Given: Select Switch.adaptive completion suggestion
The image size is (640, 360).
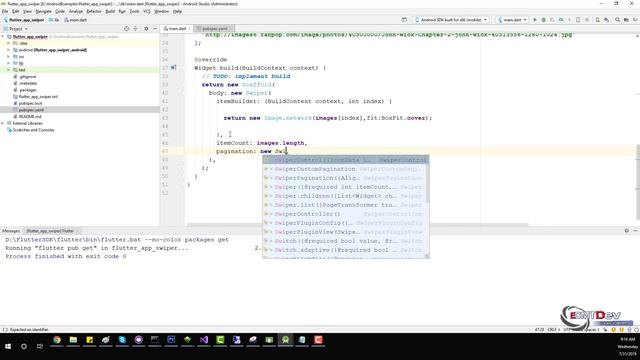Looking at the screenshot, I should (x=345, y=250).
